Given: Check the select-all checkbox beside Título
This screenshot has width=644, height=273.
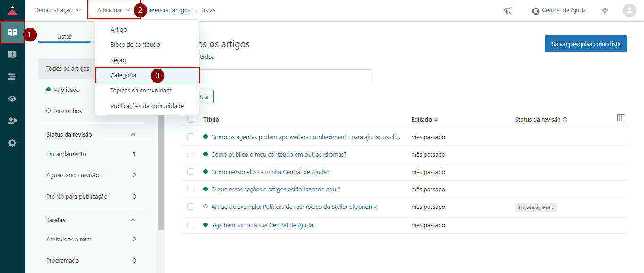Looking at the screenshot, I should 191,119.
